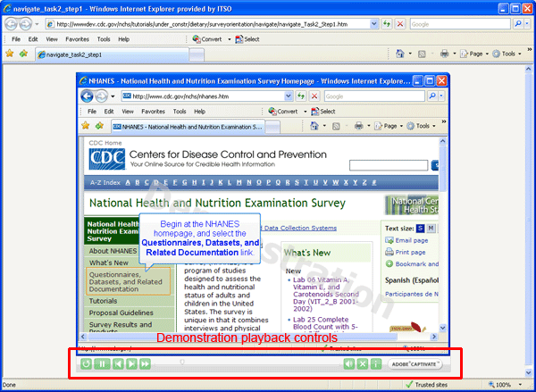This screenshot has width=536, height=392.
Task: Open the outer window Help menu
Action: (x=124, y=39)
